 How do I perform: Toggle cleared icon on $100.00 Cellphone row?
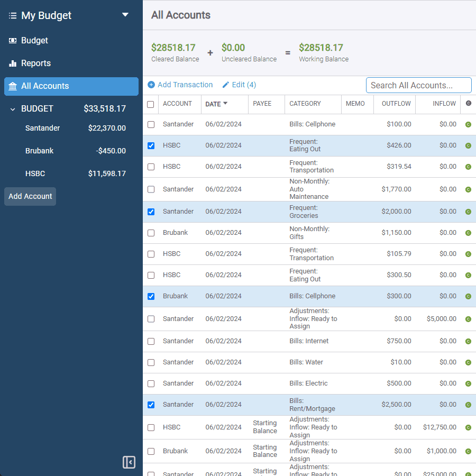468,125
